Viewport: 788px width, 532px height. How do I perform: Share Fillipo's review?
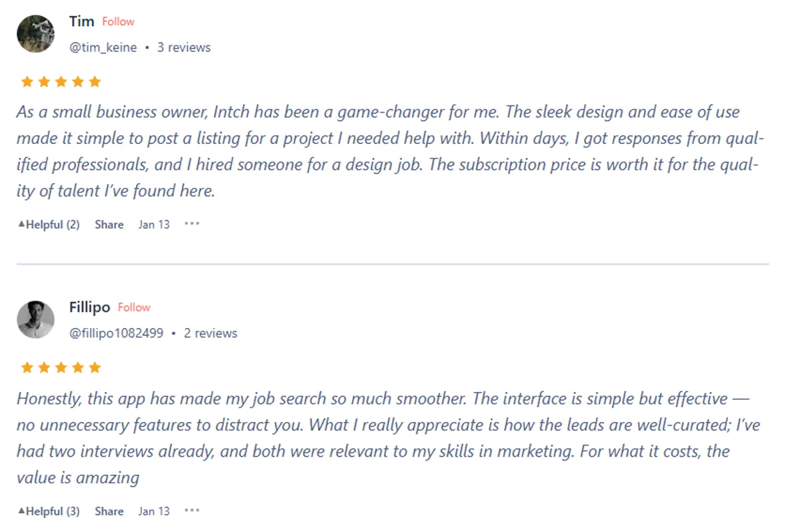point(109,511)
